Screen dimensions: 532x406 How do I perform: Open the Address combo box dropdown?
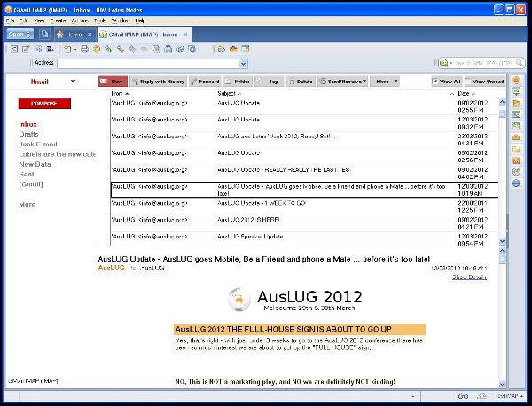tap(244, 64)
